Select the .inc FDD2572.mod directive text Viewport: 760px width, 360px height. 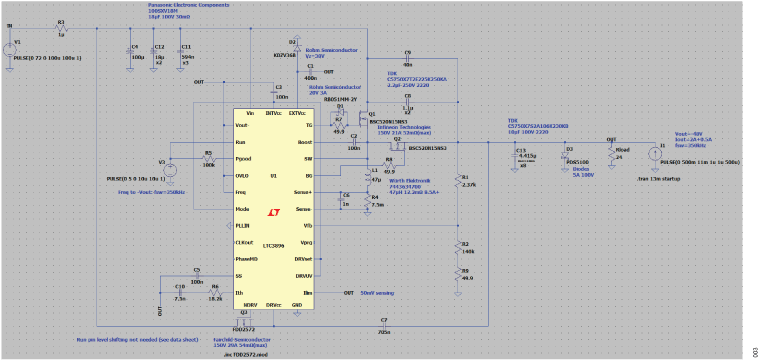(x=241, y=355)
